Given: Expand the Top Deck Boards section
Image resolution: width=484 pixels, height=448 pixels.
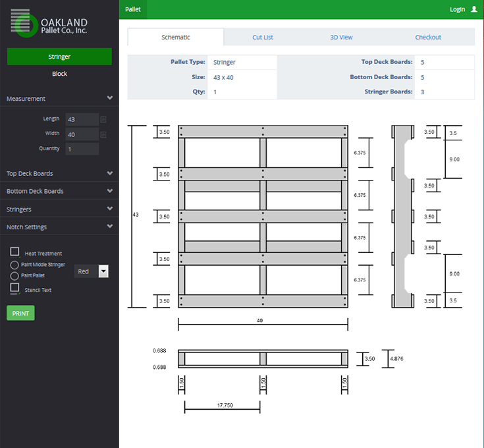Looking at the screenshot, I should [x=59, y=173].
